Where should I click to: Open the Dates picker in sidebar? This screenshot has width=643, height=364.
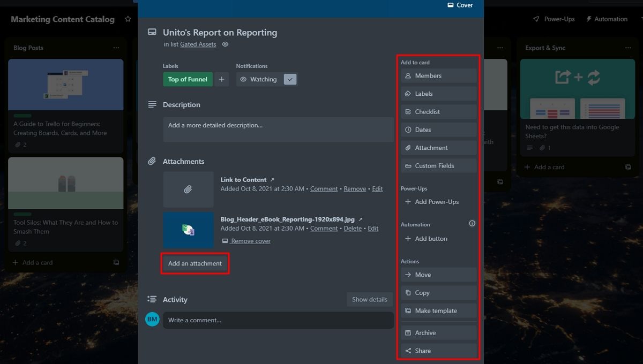coord(438,130)
